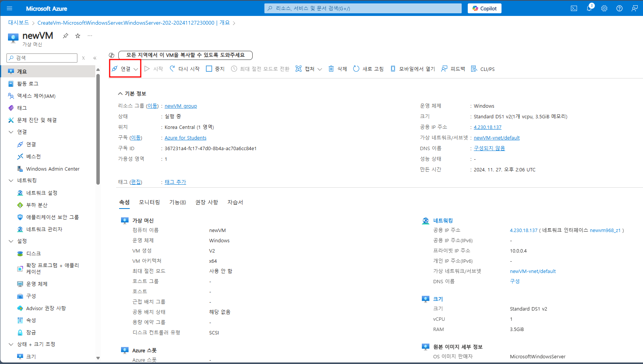Open CLI/PS from toolbar
The image size is (643, 364).
coord(483,69)
